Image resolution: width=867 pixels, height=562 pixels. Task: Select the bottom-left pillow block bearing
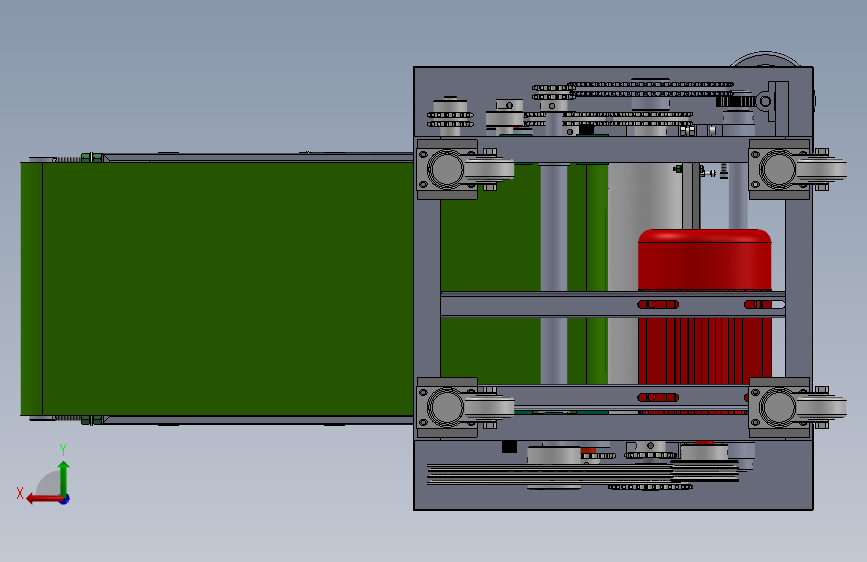click(x=464, y=408)
